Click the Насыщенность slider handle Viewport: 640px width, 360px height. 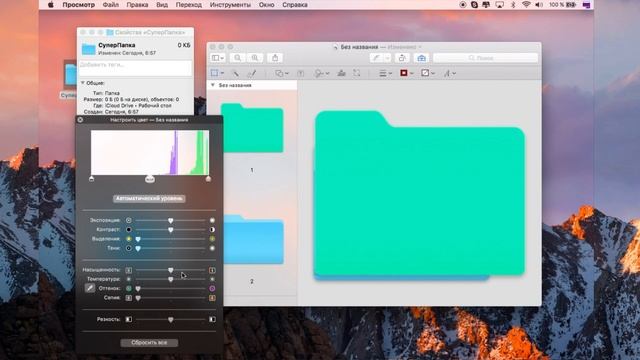click(171, 270)
